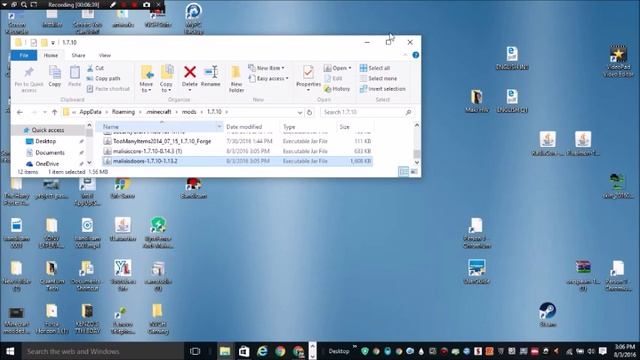Expand the arrow under Properties
The height and width of the screenshot is (360, 640).
[x=308, y=90]
